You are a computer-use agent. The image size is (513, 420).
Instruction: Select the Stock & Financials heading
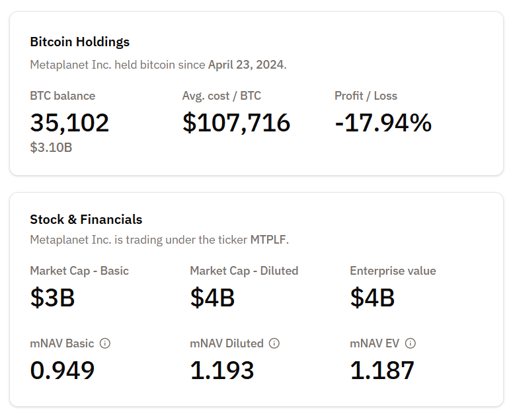pyautogui.click(x=86, y=219)
